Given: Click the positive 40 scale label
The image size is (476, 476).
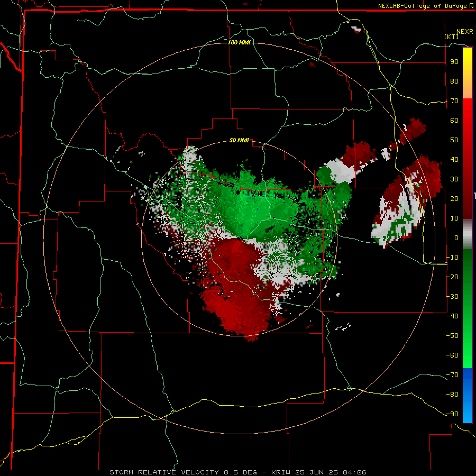Looking at the screenshot, I should pos(454,159).
